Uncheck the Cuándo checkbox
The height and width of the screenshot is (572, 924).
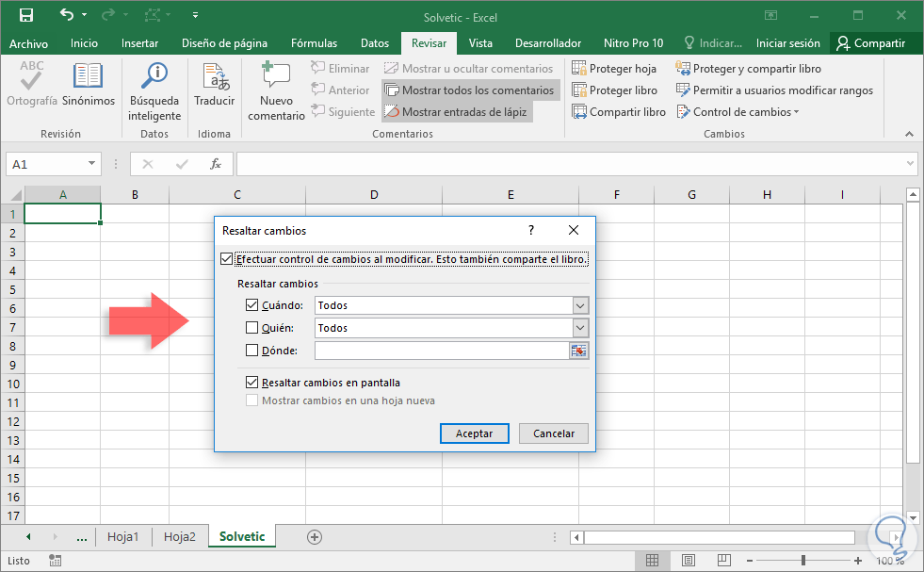251,305
